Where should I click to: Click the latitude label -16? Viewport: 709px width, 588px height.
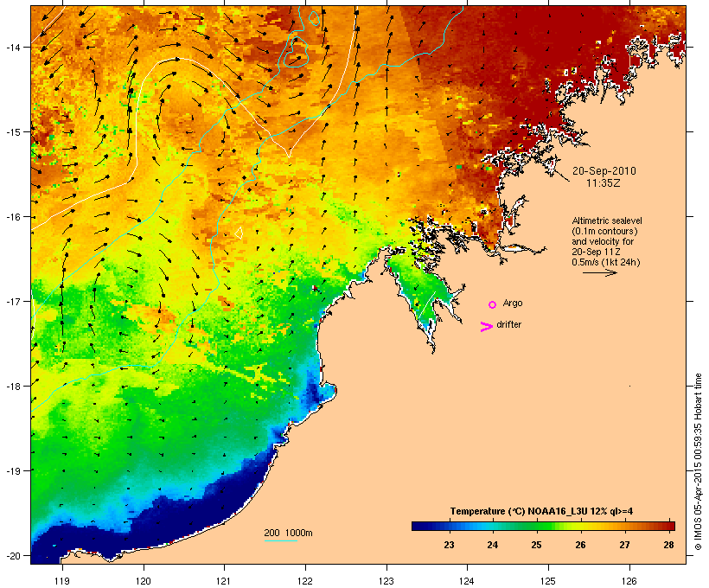tap(13, 217)
